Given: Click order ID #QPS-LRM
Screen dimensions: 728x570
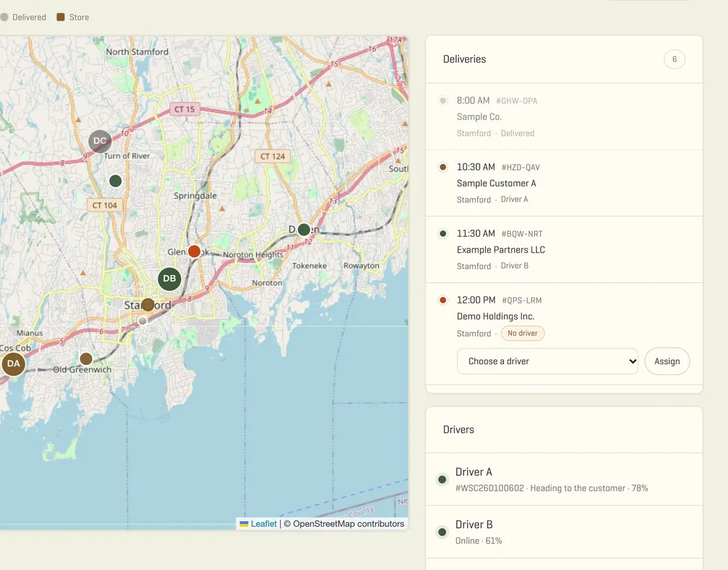Looking at the screenshot, I should coord(522,300).
